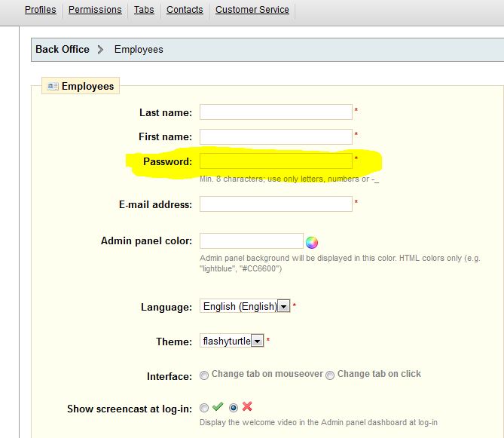504x438 pixels.
Task: Enable screencast at log-in radio
Action: point(204,408)
